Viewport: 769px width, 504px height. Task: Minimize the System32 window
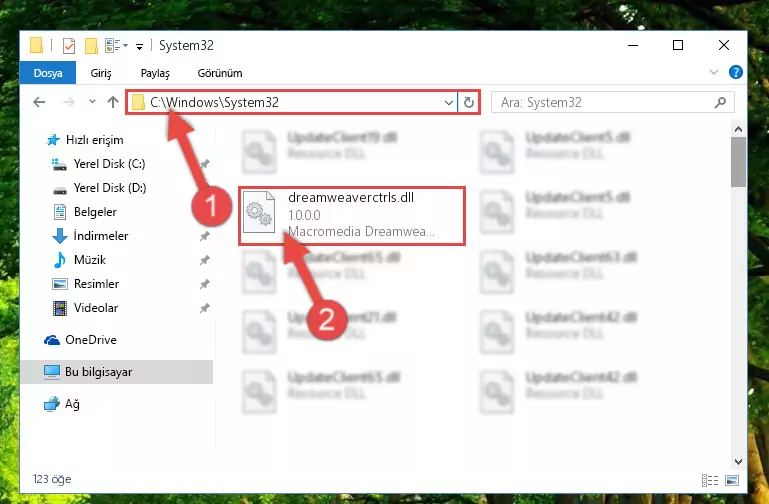633,46
